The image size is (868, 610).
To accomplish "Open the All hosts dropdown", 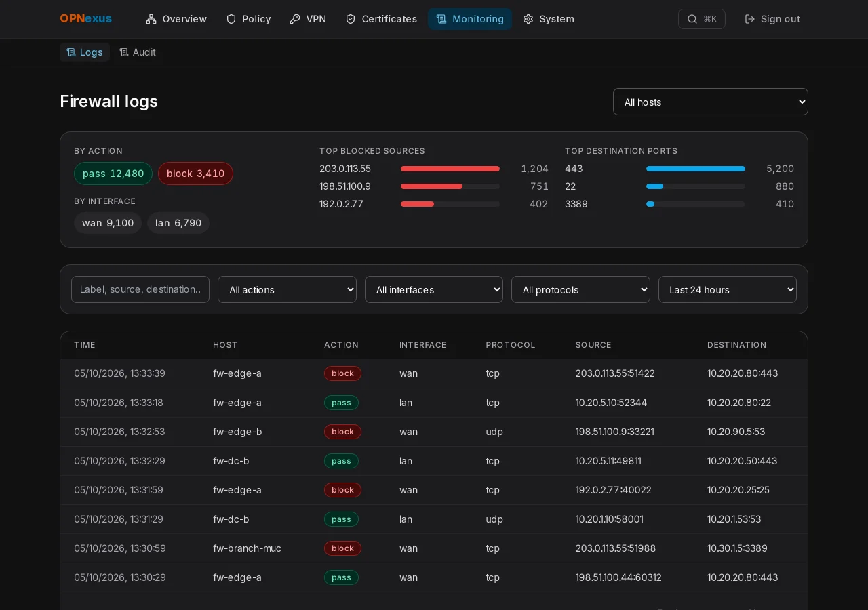I will [711, 102].
